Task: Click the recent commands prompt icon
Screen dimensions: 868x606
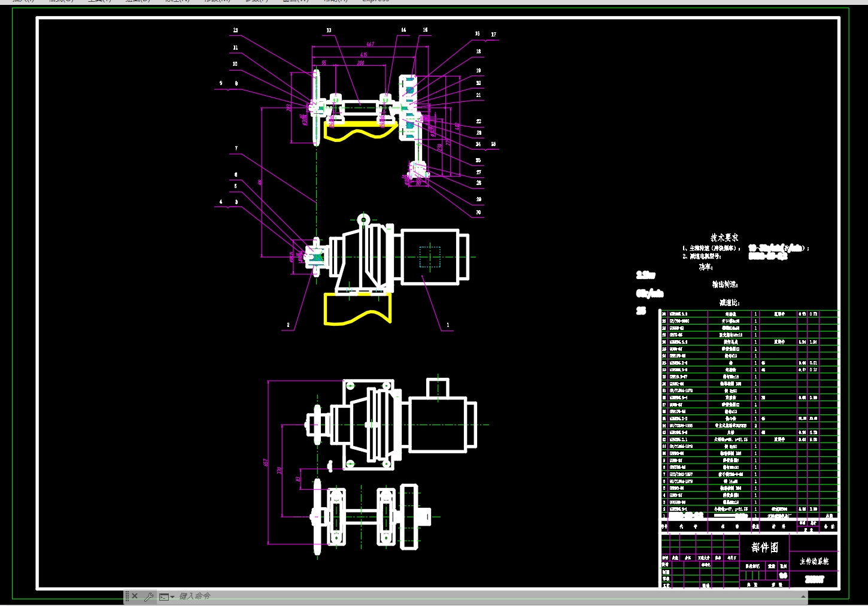Action: click(163, 597)
